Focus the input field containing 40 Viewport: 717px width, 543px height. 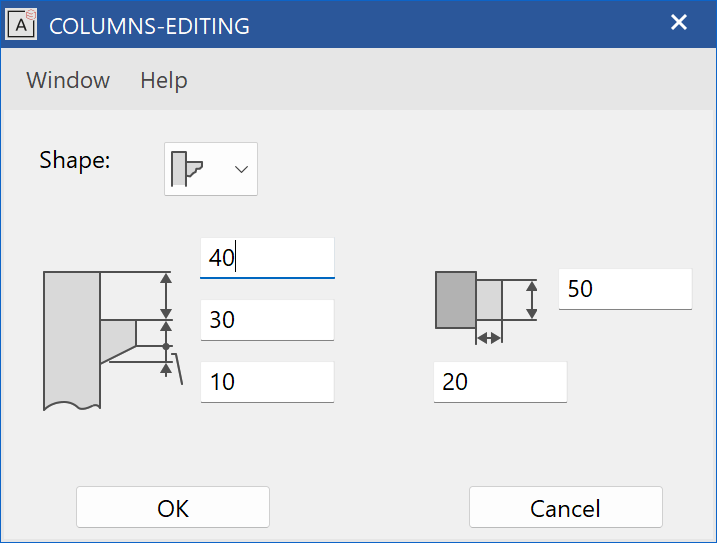(x=267, y=258)
